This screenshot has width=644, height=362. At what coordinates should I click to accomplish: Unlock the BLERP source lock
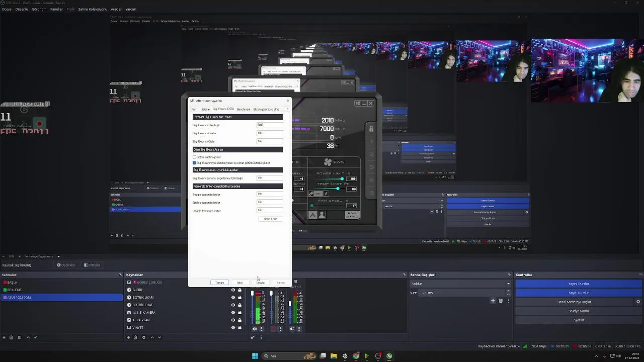click(x=239, y=290)
